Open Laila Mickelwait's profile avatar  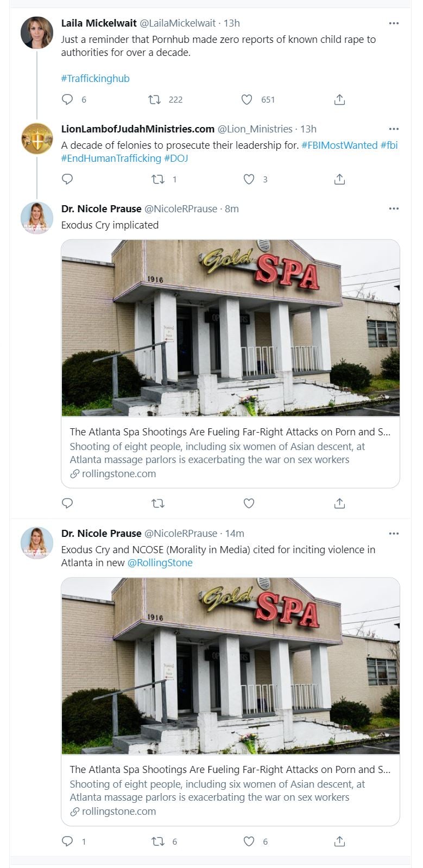click(x=37, y=33)
